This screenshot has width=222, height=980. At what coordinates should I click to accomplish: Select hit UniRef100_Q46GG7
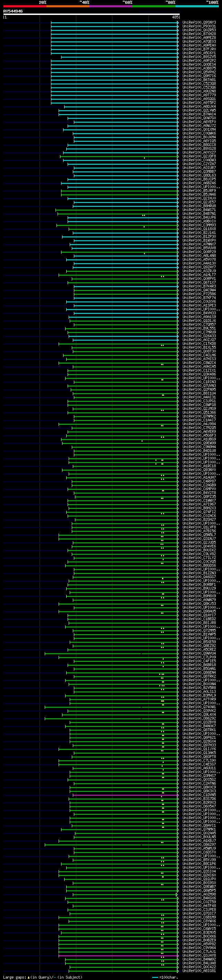199,577
